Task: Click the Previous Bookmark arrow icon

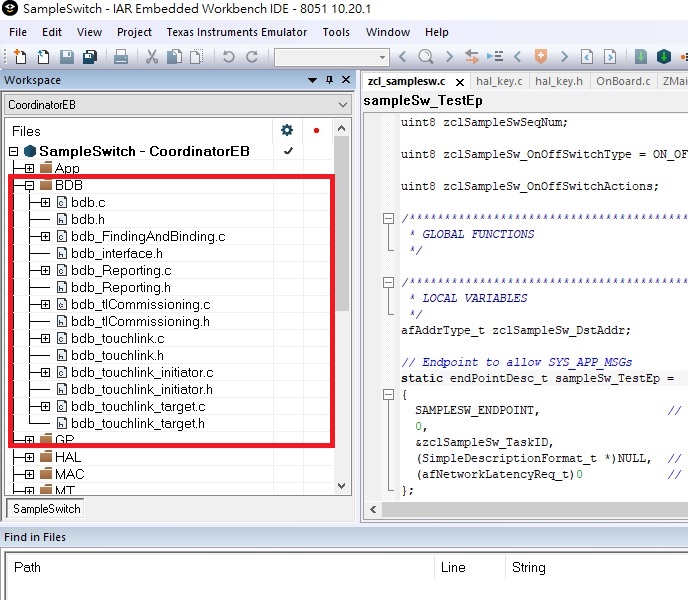Action: click(x=517, y=57)
